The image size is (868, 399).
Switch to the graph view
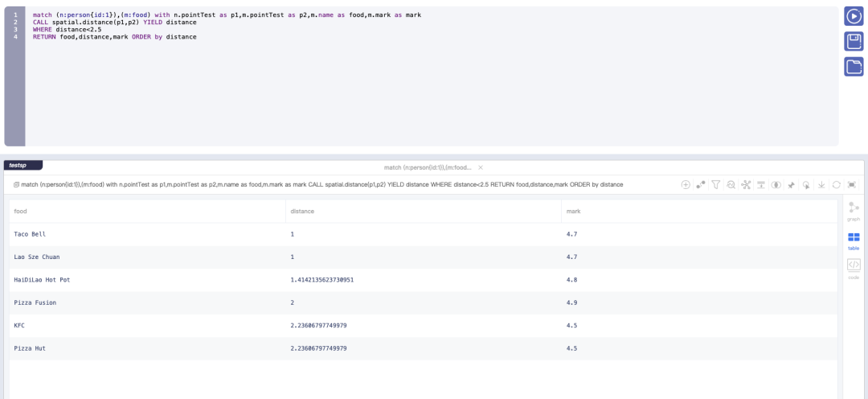click(x=854, y=211)
